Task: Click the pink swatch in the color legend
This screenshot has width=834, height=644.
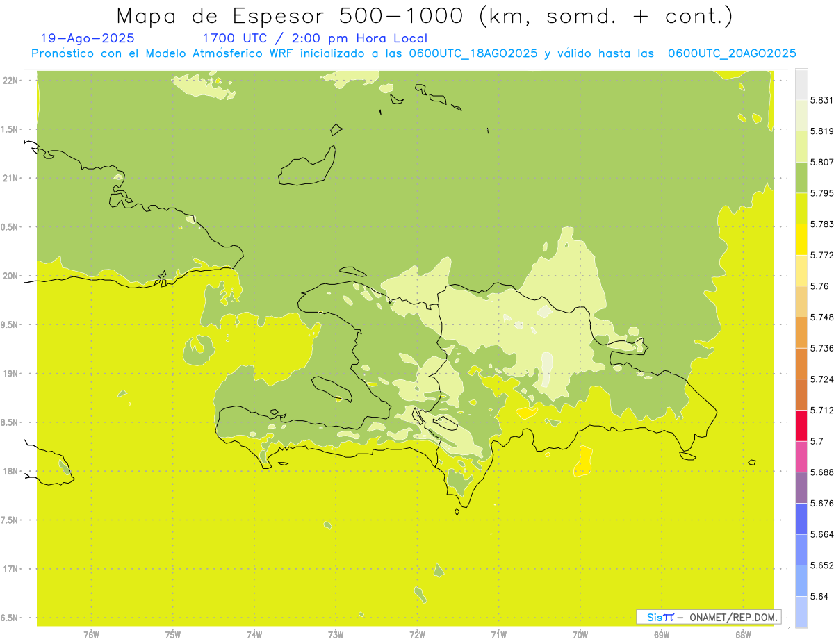Action: 801,456
